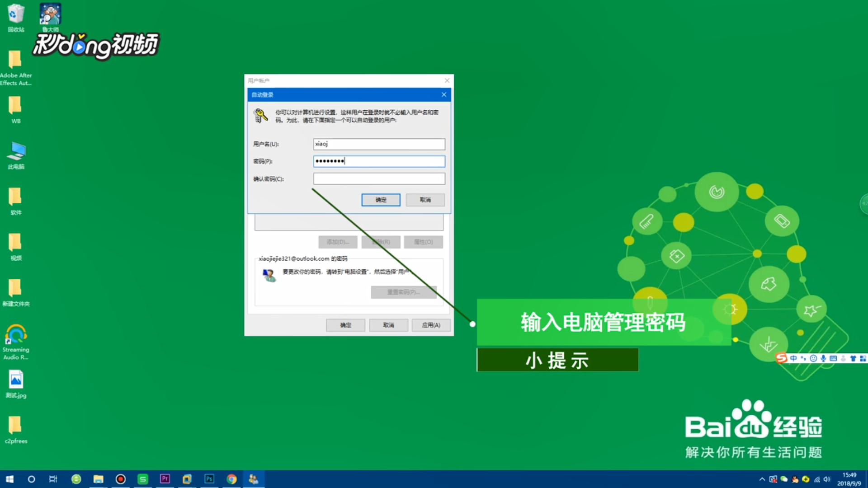Click 取消 in the auto-login dialog
The image size is (868, 488).
click(425, 200)
